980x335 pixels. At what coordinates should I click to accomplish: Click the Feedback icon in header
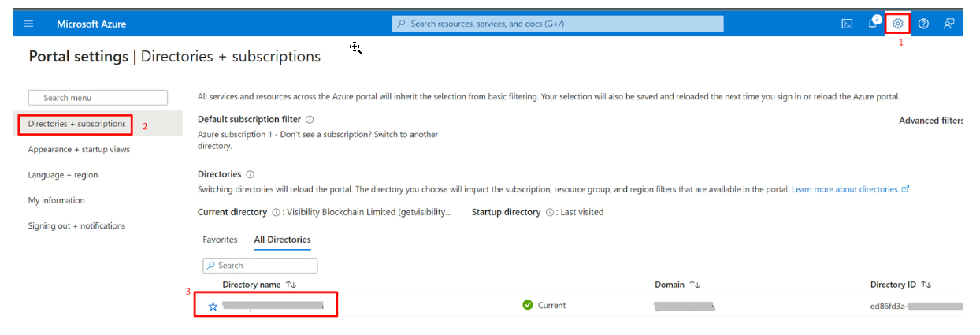coord(949,24)
